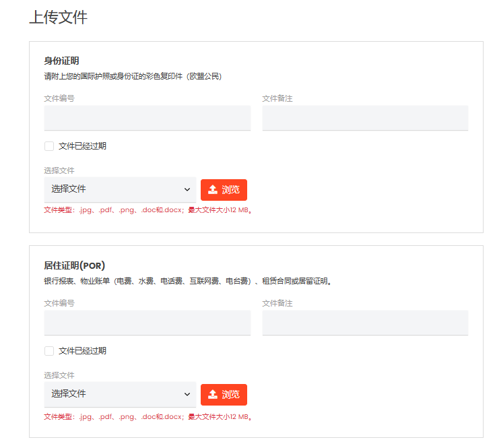Focus 文件编号 field in 居住证明(POR) section

pyautogui.click(x=147, y=323)
